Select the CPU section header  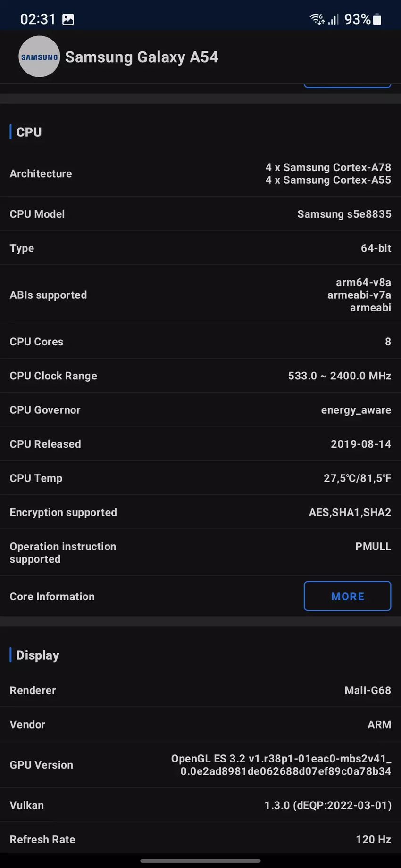[29, 132]
